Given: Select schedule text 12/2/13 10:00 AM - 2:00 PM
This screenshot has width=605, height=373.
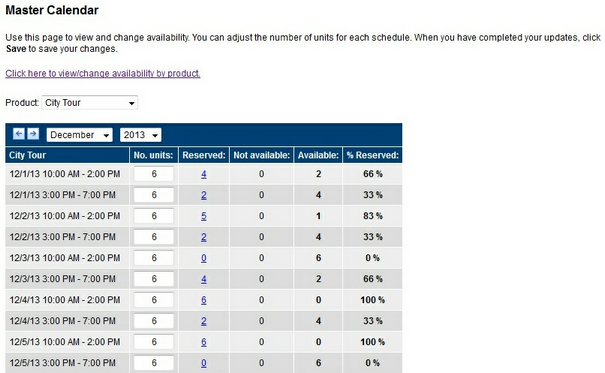Looking at the screenshot, I should coord(65,216).
